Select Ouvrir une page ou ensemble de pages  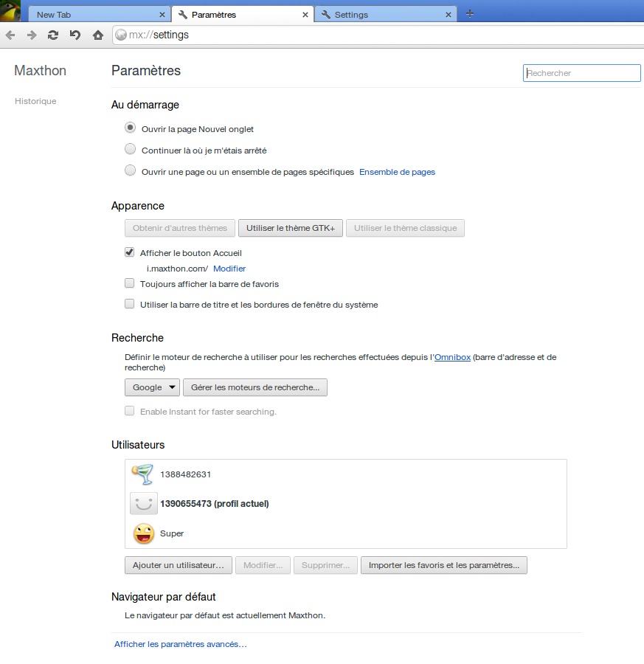click(x=131, y=170)
